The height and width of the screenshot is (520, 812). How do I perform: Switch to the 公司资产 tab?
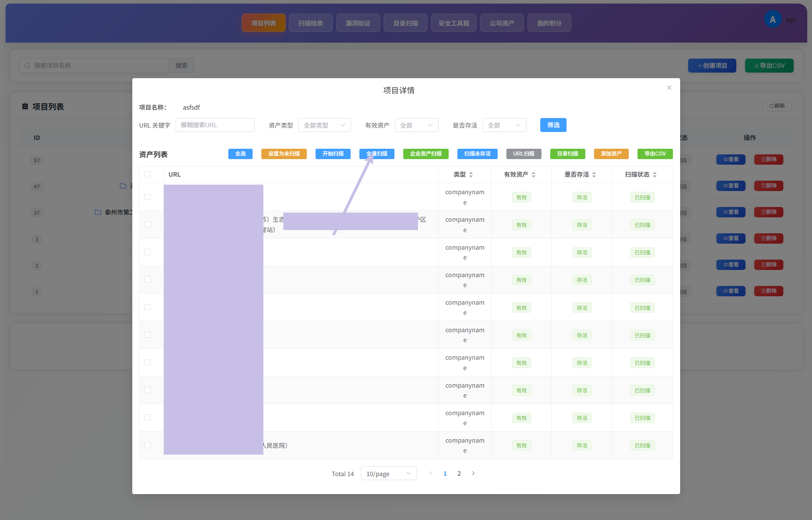(502, 23)
